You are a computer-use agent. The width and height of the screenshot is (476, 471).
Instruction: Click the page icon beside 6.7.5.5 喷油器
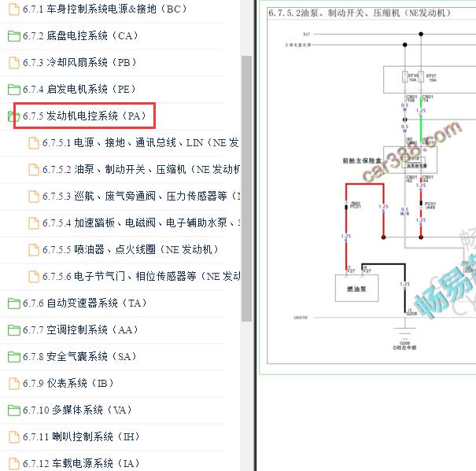33,250
